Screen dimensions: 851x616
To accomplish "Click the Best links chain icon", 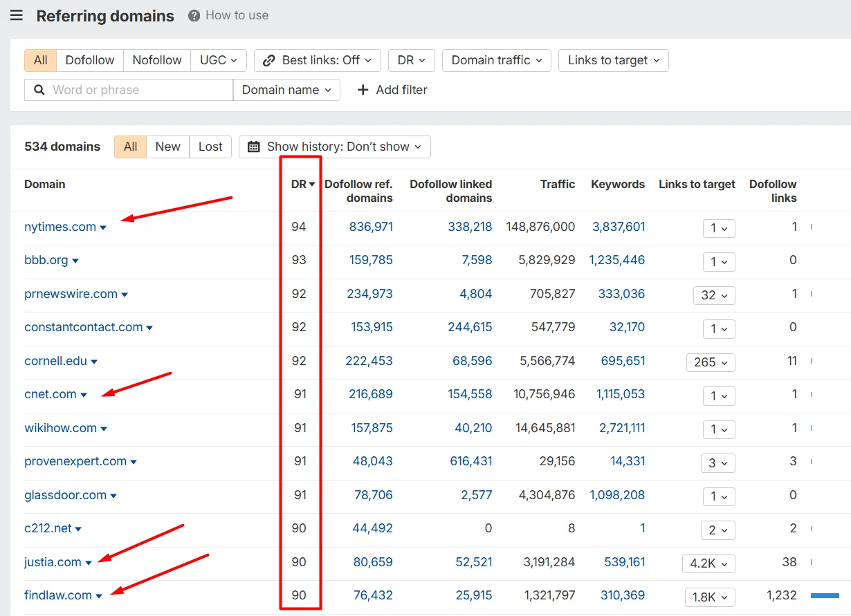I will click(269, 60).
